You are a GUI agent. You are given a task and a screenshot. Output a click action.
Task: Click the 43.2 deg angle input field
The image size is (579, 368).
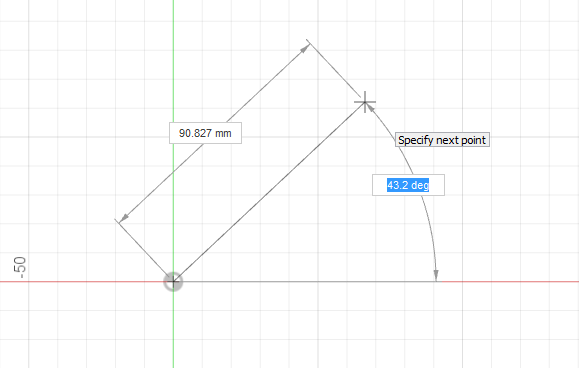coord(408,185)
